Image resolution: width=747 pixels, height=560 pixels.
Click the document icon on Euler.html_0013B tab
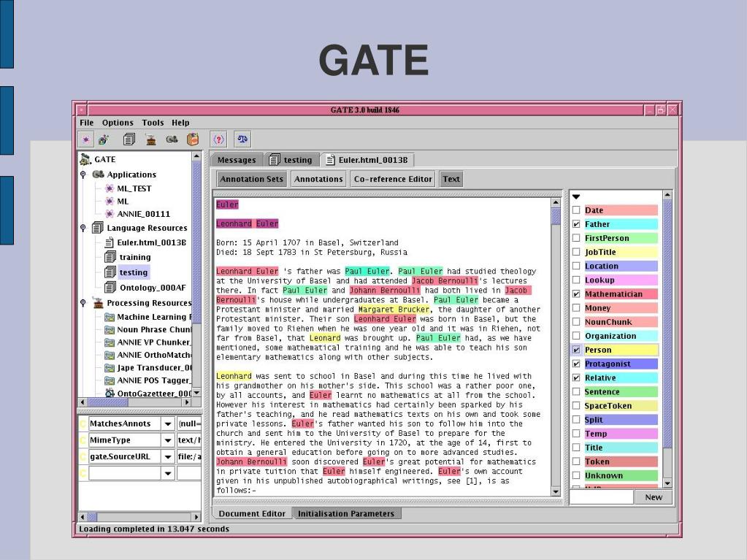[330, 160]
